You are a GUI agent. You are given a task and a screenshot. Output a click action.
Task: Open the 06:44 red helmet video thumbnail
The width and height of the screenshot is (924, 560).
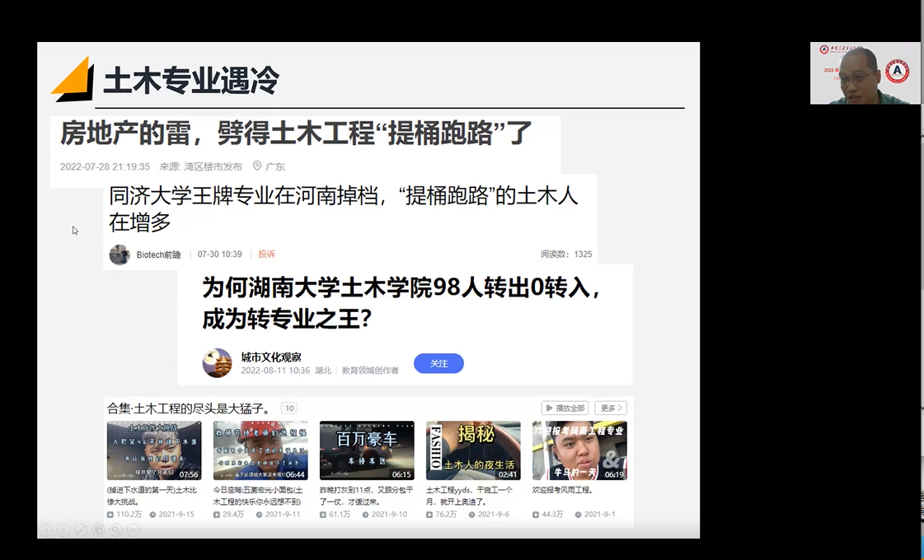pos(260,450)
